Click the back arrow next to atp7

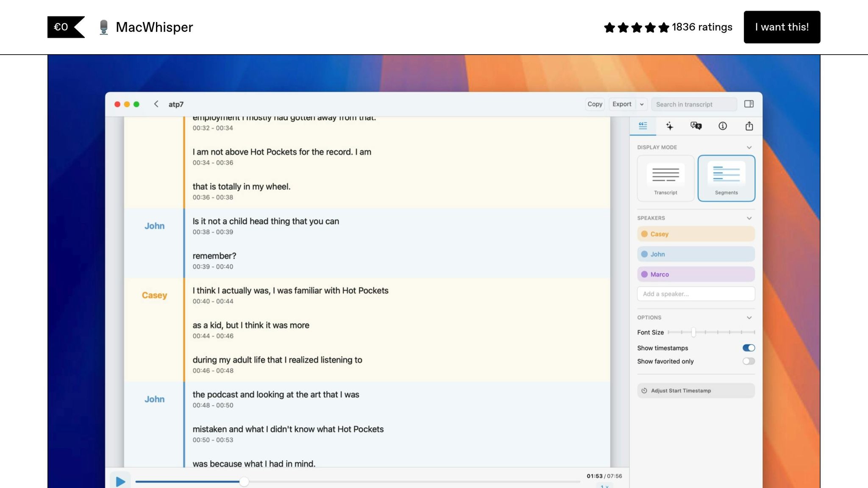[x=156, y=104]
